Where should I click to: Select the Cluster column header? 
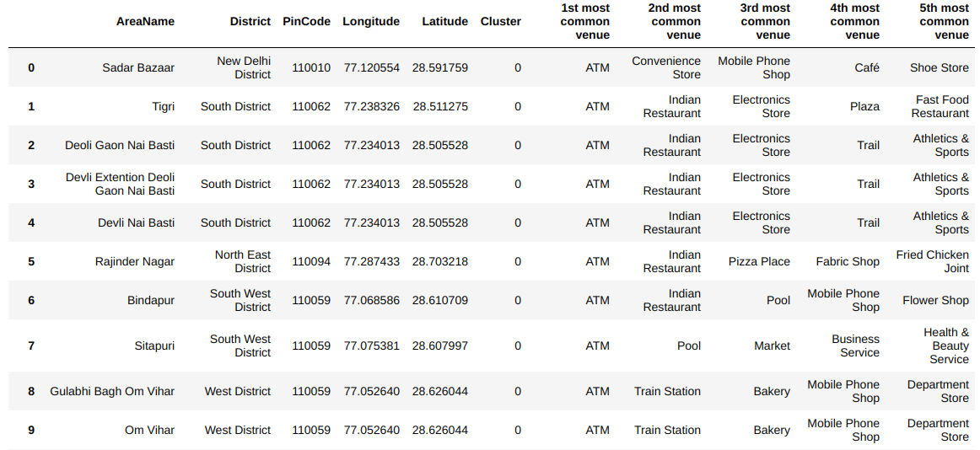[500, 21]
